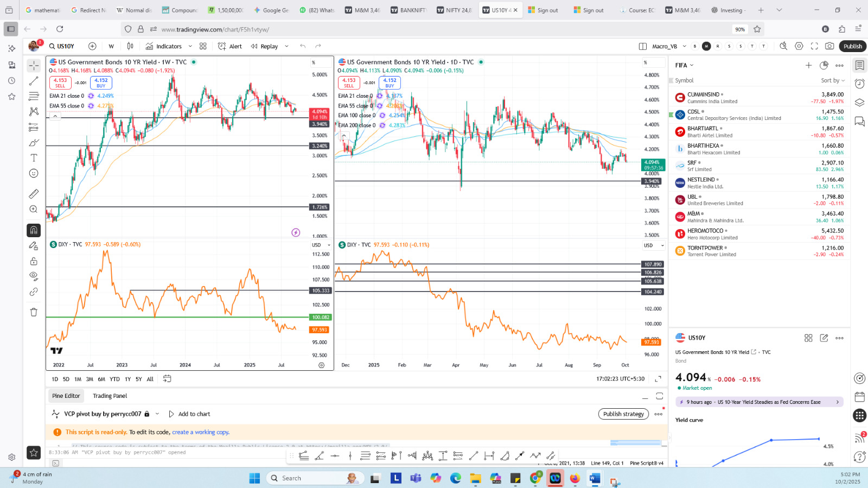Viewport: 868px width, 488px height.
Task: Collapse daily chart indicator legend
Action: coord(343,136)
